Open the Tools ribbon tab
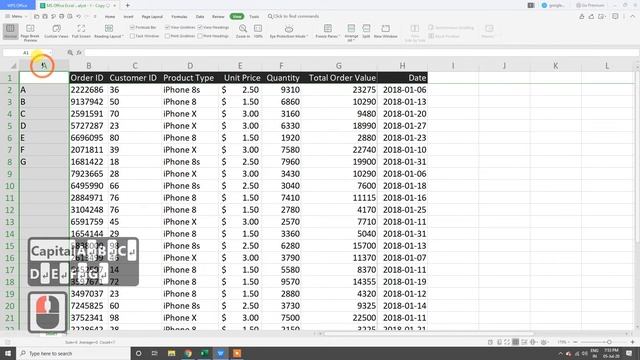This screenshot has height=360, width=640. click(254, 17)
